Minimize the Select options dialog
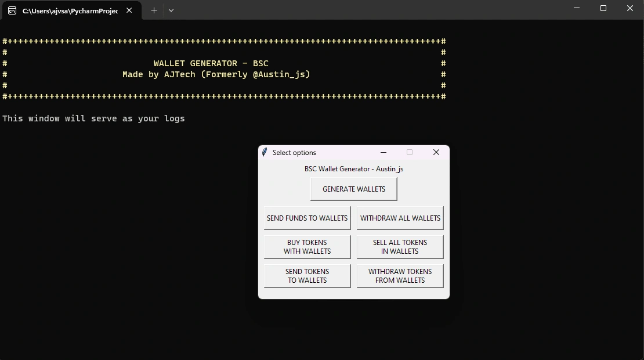The height and width of the screenshot is (360, 644). (383, 153)
